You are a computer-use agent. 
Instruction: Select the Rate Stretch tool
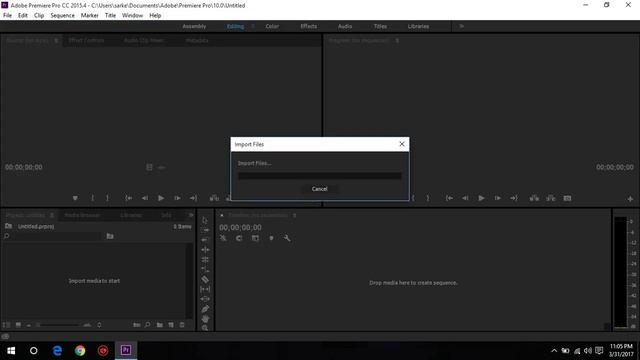(x=205, y=269)
